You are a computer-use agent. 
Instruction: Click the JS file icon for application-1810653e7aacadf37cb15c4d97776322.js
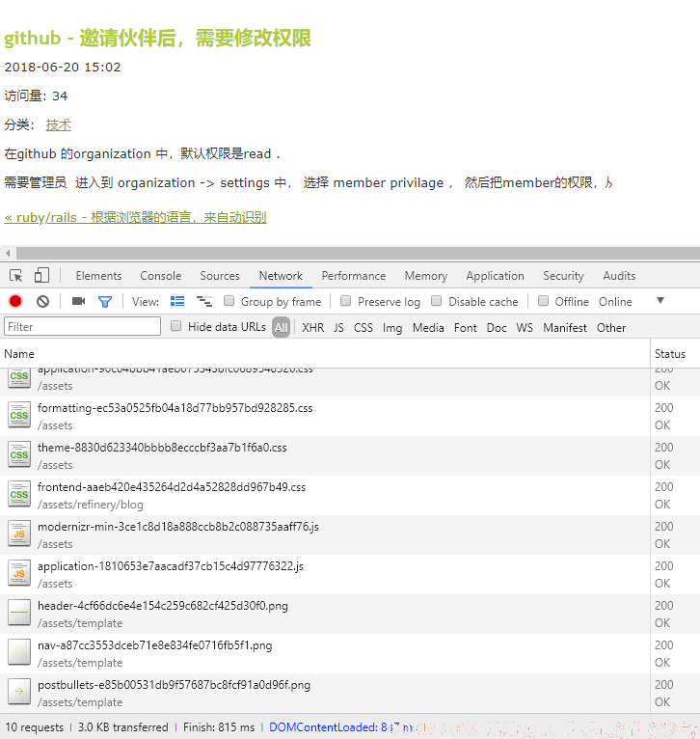[x=19, y=574]
